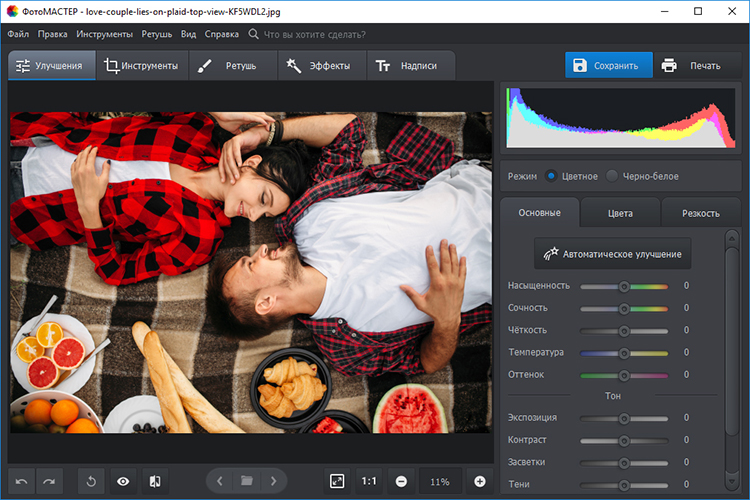Open the Файл menu
This screenshot has width=750, height=500.
17,33
